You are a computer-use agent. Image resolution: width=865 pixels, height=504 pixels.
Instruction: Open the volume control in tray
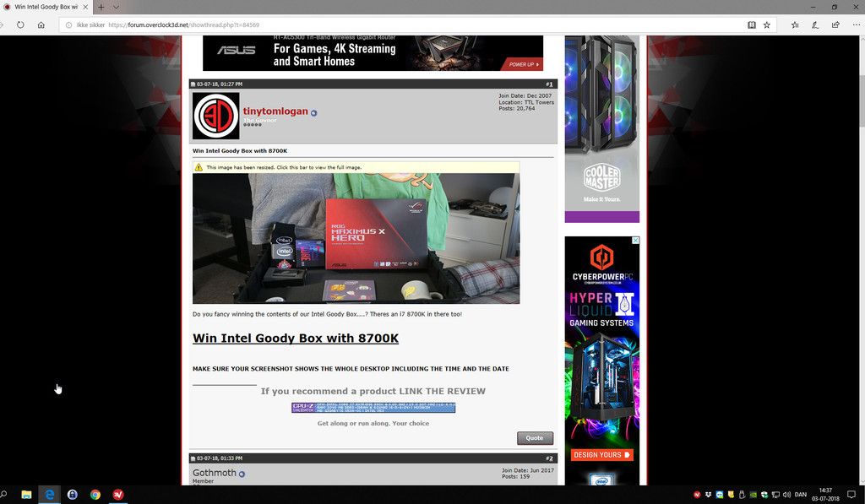click(x=786, y=495)
